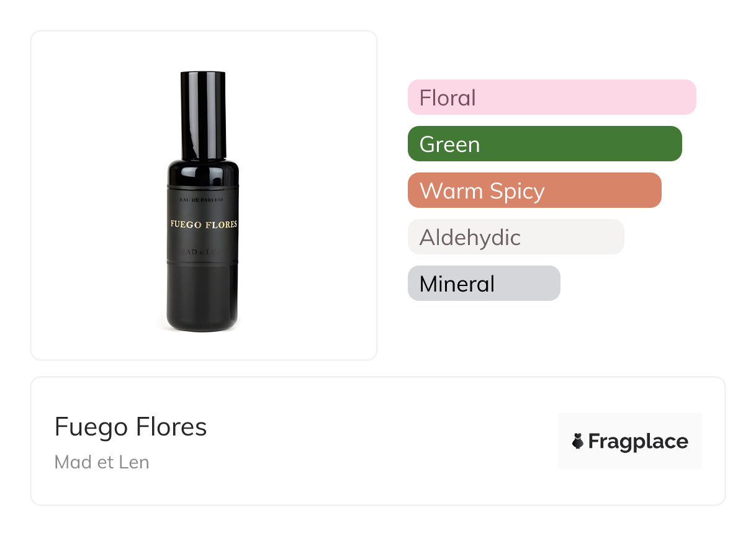756x536 pixels.
Task: Open the Fuego Flores product title
Action: click(130, 427)
